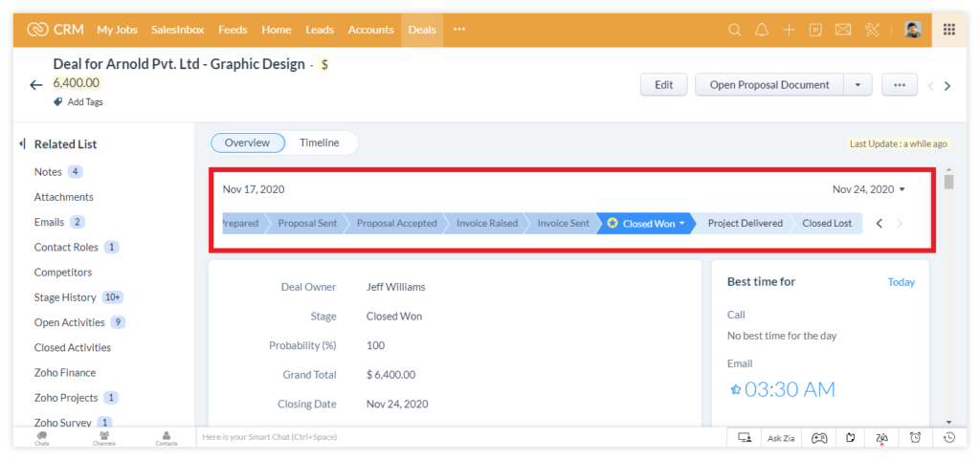Image resolution: width=980 pixels, height=460 pixels.
Task: Open the Accounts module tab
Action: tap(370, 30)
